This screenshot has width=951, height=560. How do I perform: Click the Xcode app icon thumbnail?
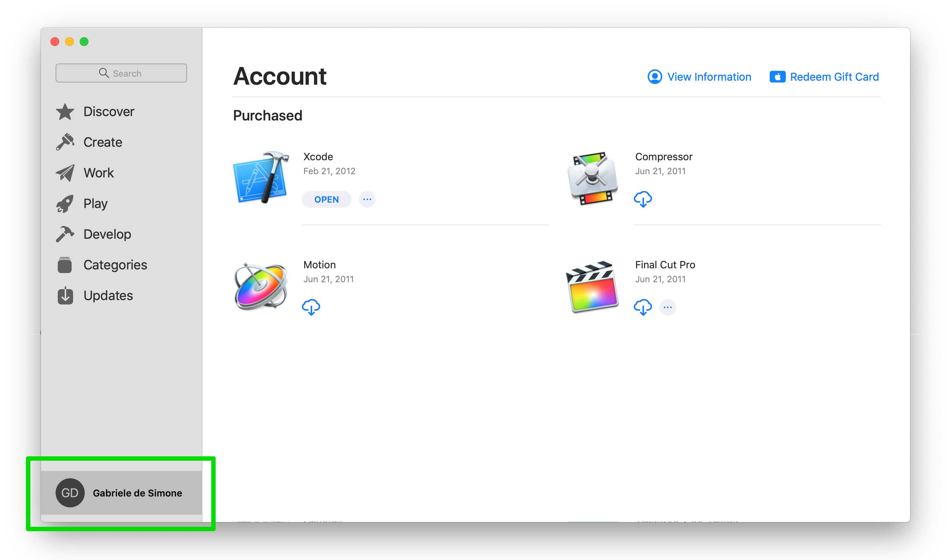[261, 177]
